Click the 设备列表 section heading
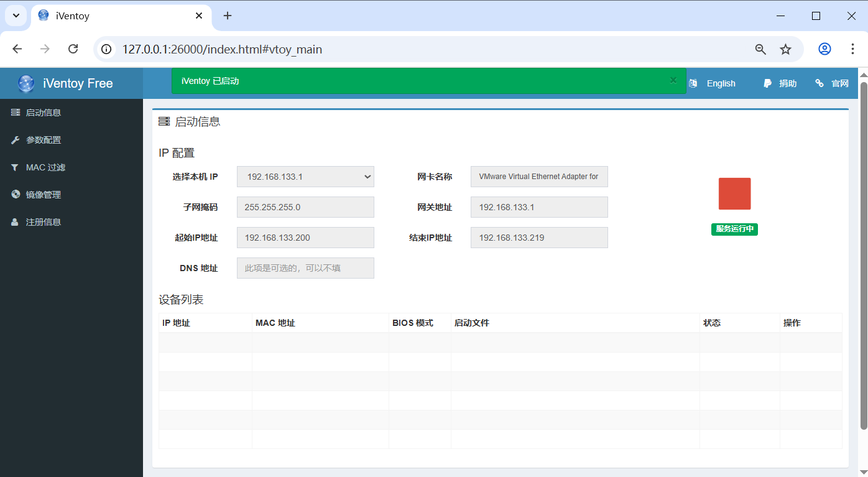This screenshot has height=477, width=868. point(181,300)
